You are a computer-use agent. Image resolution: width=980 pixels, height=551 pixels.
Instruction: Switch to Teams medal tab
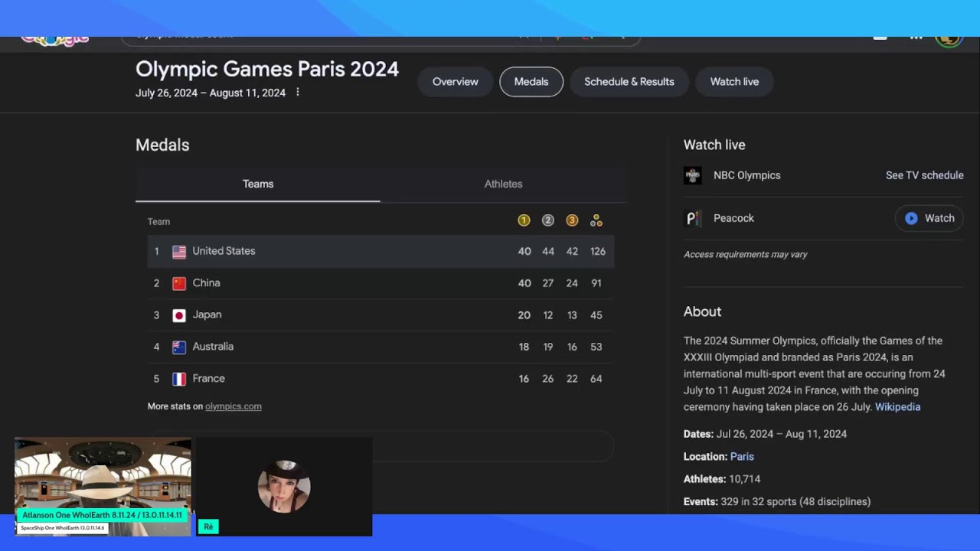[258, 184]
